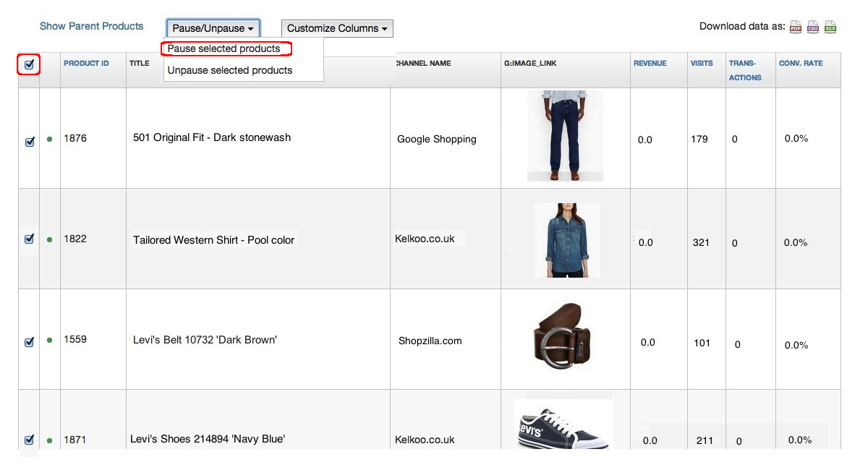
Task: Download data as CSV file
Action: click(813, 27)
